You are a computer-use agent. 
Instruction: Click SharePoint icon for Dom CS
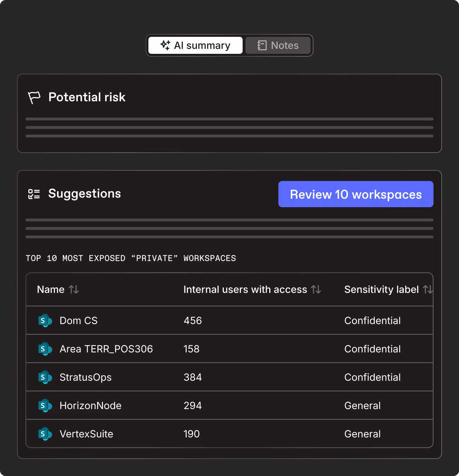click(45, 321)
